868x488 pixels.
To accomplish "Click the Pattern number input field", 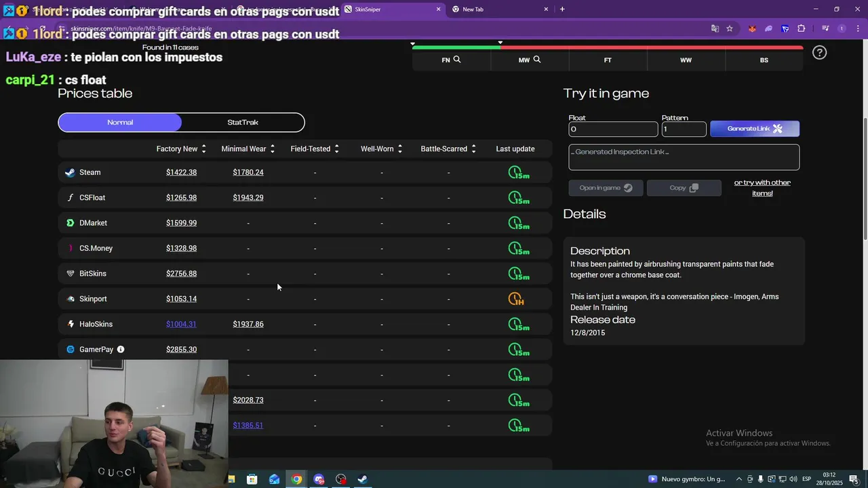I will coord(684,129).
